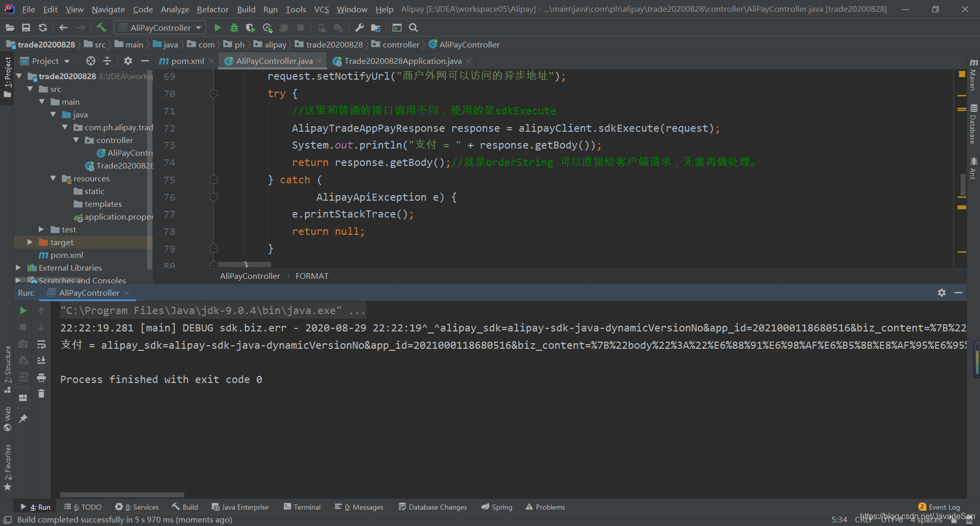Expand the test folder node
The image size is (980, 526).
pyautogui.click(x=42, y=229)
